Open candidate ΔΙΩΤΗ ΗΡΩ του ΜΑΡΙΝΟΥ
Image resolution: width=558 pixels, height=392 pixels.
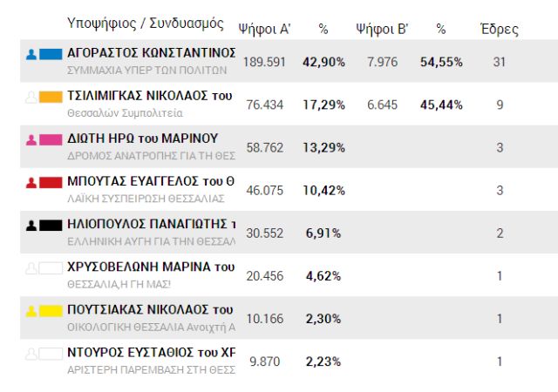click(x=142, y=138)
